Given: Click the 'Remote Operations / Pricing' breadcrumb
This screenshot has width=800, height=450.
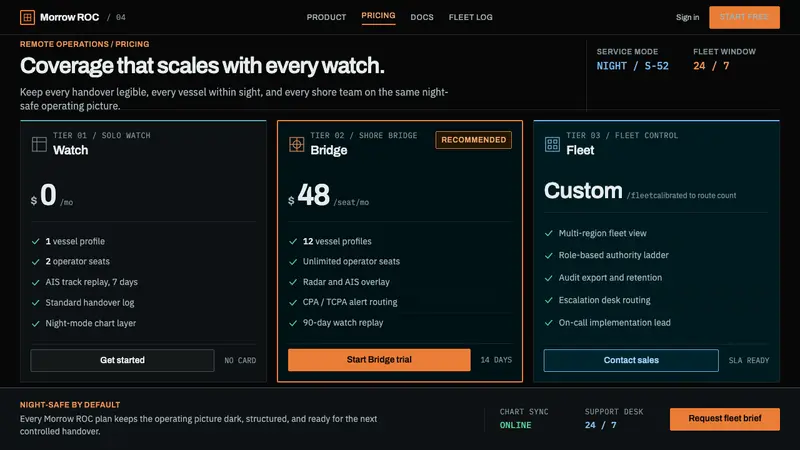Looking at the screenshot, I should pyautogui.click(x=84, y=44).
